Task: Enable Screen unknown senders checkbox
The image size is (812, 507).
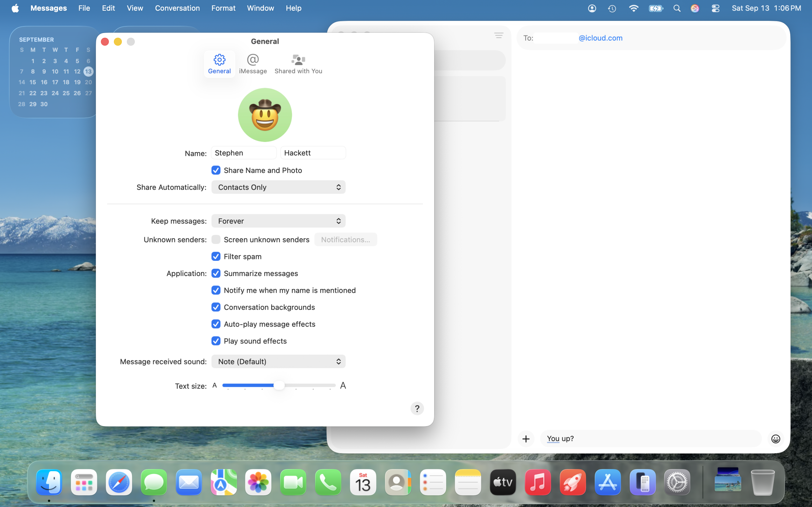Action: [x=216, y=240]
